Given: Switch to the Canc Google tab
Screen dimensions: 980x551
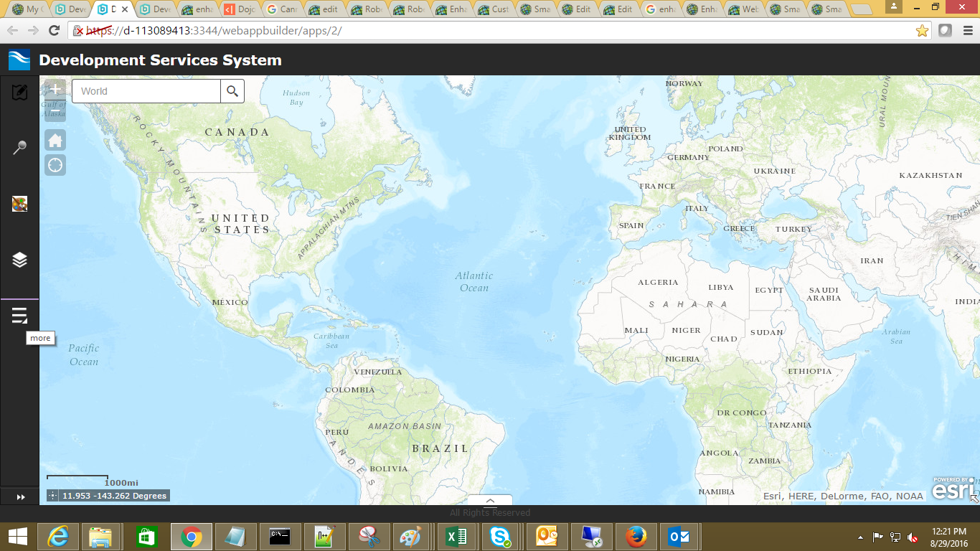Looking at the screenshot, I should coord(281,10).
